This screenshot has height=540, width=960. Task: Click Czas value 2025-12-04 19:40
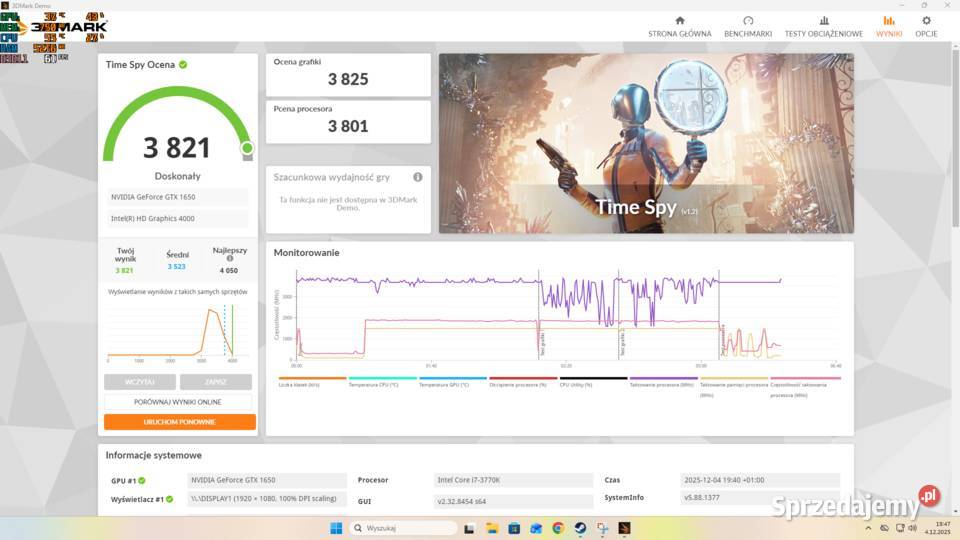[760, 480]
